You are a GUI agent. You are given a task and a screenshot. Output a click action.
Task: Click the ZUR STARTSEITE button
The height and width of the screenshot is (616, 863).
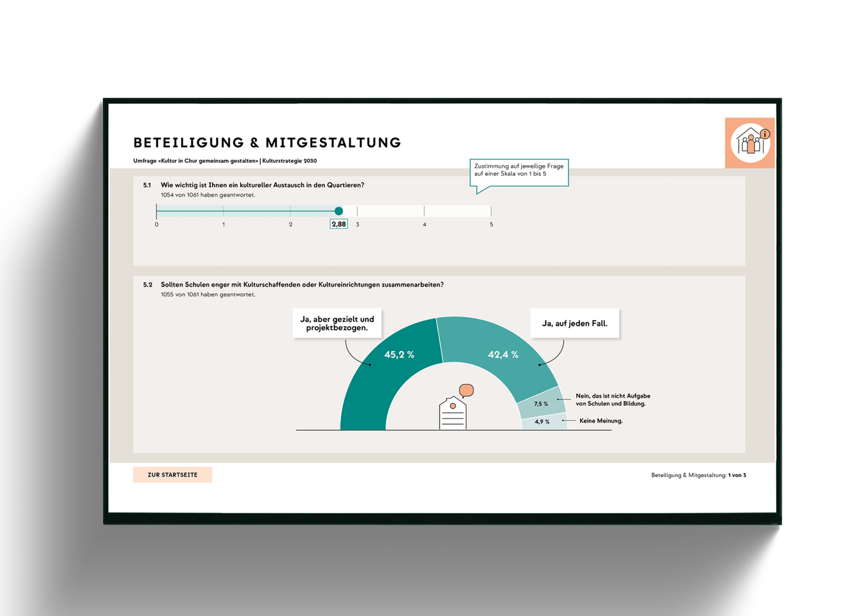(x=172, y=475)
